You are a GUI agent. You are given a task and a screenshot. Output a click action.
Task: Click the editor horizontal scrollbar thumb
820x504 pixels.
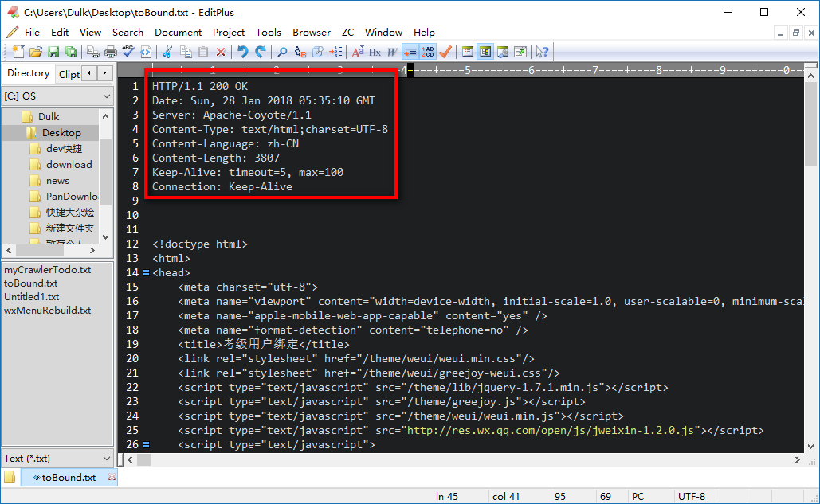click(x=143, y=459)
